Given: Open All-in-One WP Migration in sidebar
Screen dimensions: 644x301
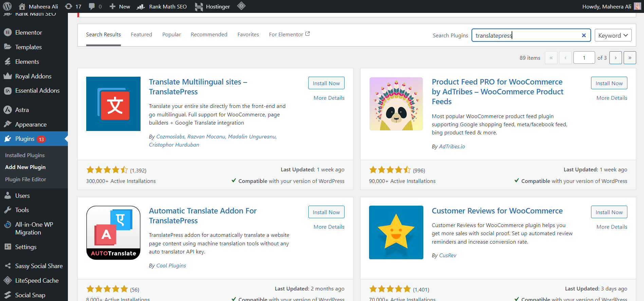Looking at the screenshot, I should point(34,228).
